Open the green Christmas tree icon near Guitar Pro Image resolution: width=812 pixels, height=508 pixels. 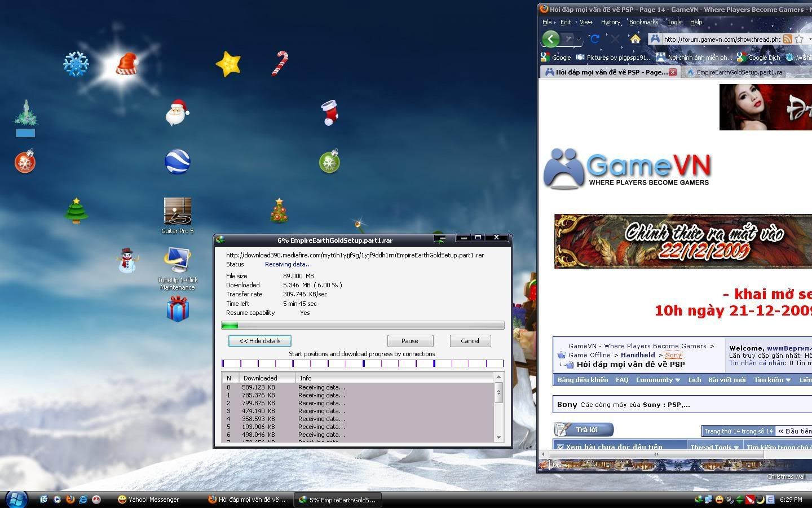pos(76,211)
